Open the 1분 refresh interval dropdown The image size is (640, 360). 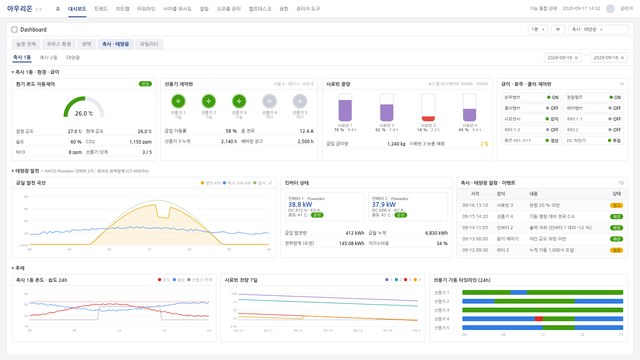coord(538,29)
